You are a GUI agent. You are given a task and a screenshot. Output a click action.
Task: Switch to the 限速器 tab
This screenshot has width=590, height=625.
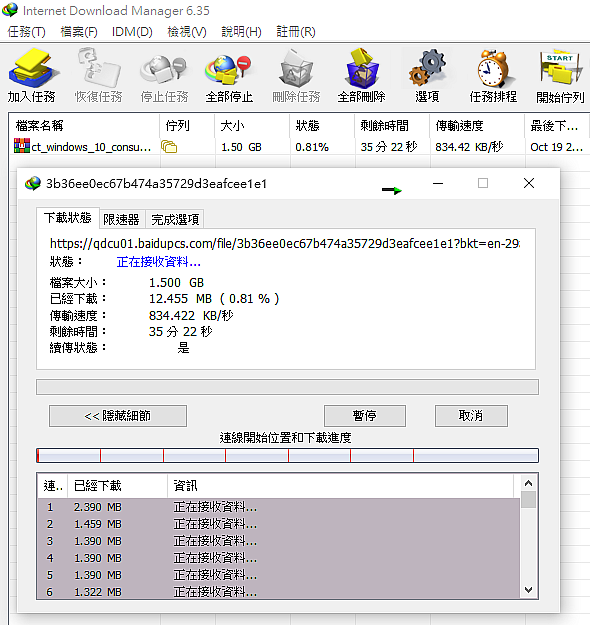point(121,219)
